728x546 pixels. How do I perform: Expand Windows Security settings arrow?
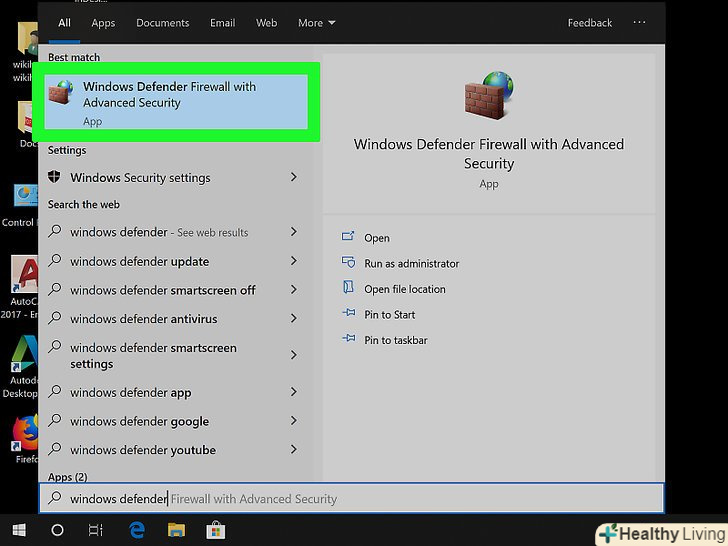tap(294, 177)
